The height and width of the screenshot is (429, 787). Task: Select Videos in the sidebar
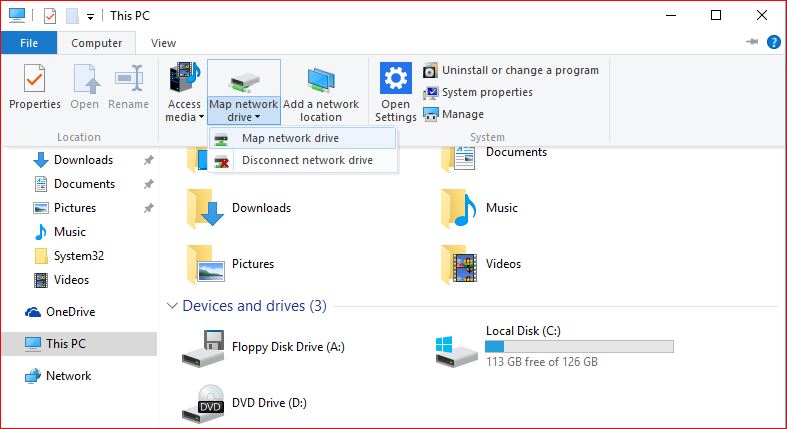[x=71, y=280]
